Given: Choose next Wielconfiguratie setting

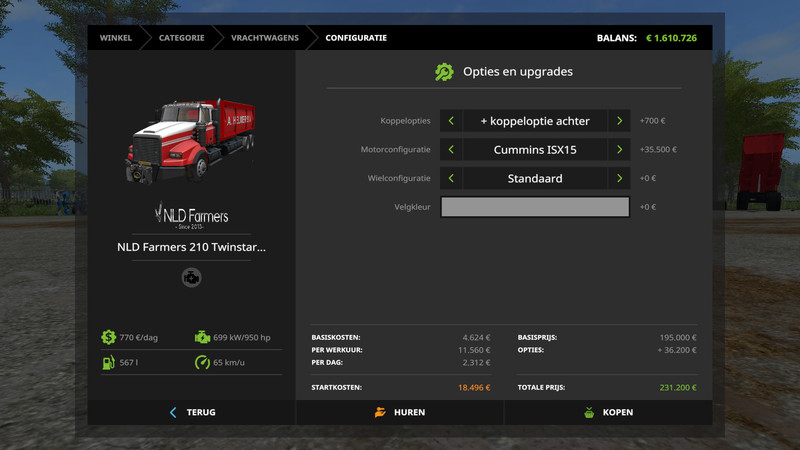Looking at the screenshot, I should [620, 179].
